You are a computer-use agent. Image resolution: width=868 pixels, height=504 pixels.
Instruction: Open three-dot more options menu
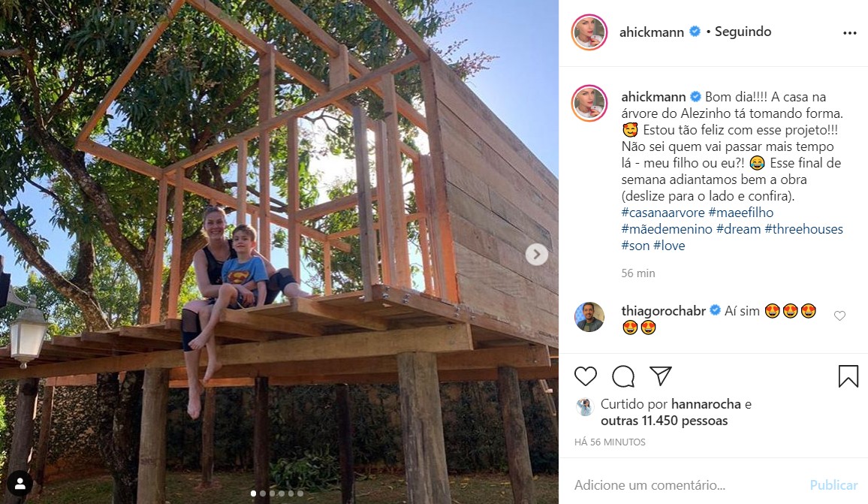pyautogui.click(x=850, y=33)
